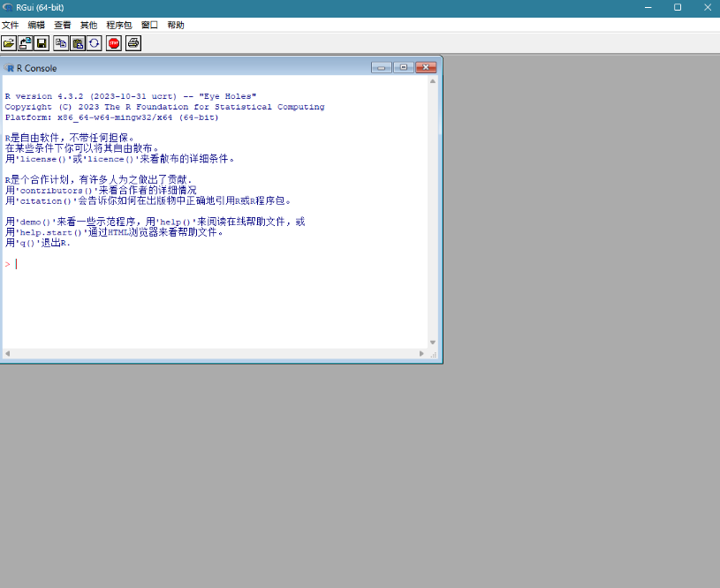This screenshot has height=588, width=720.
Task: Click the 'q()' text in the console
Action: pos(28,244)
